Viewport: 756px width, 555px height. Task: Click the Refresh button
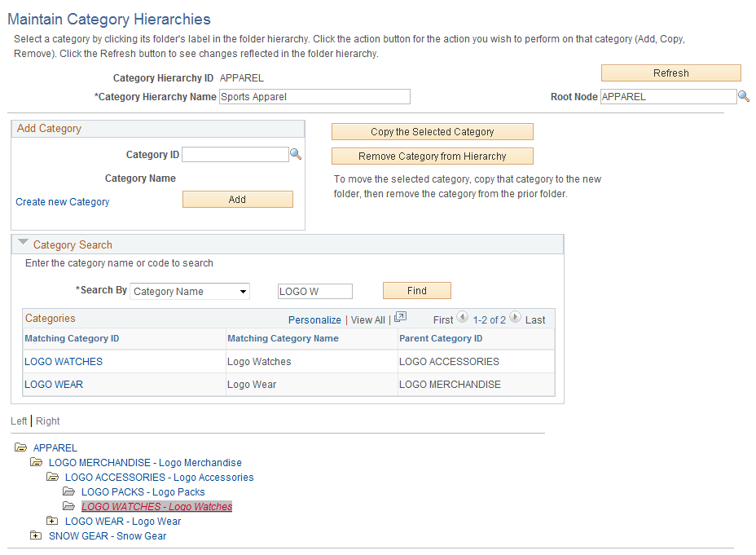670,73
